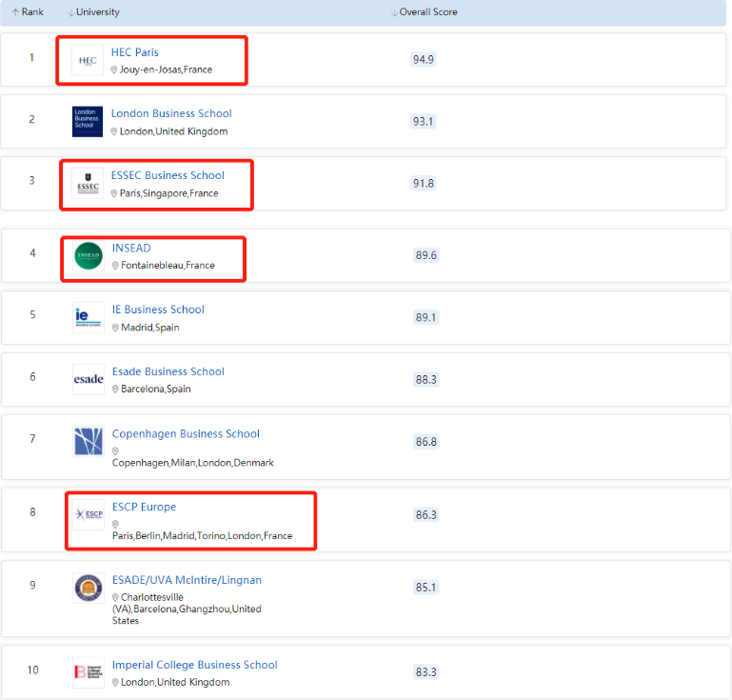Select the 93.1 overall score value

pos(424,121)
